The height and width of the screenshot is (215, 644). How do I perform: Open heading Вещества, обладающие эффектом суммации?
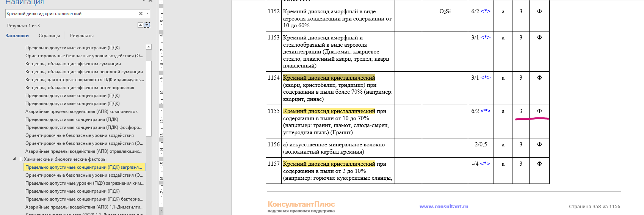tap(73, 64)
